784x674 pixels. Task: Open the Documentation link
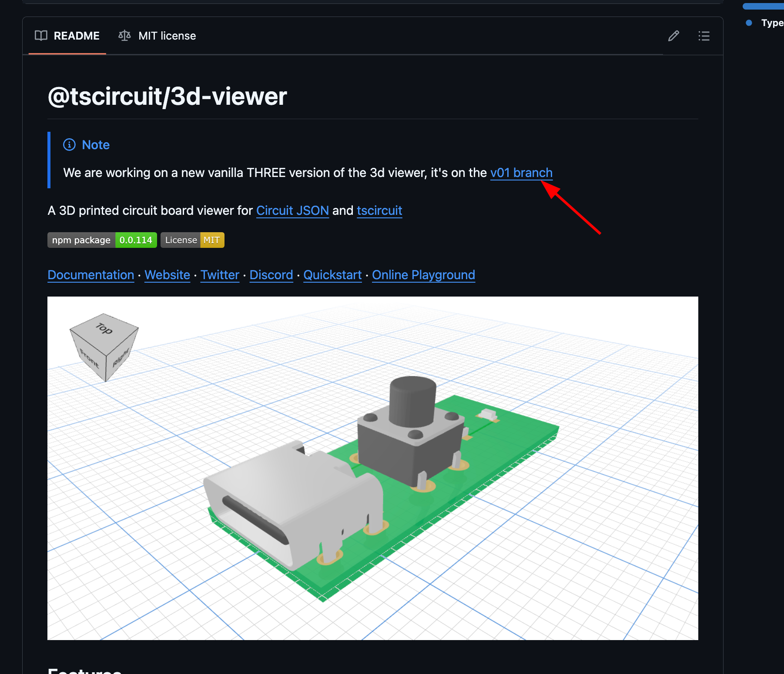pyautogui.click(x=91, y=275)
